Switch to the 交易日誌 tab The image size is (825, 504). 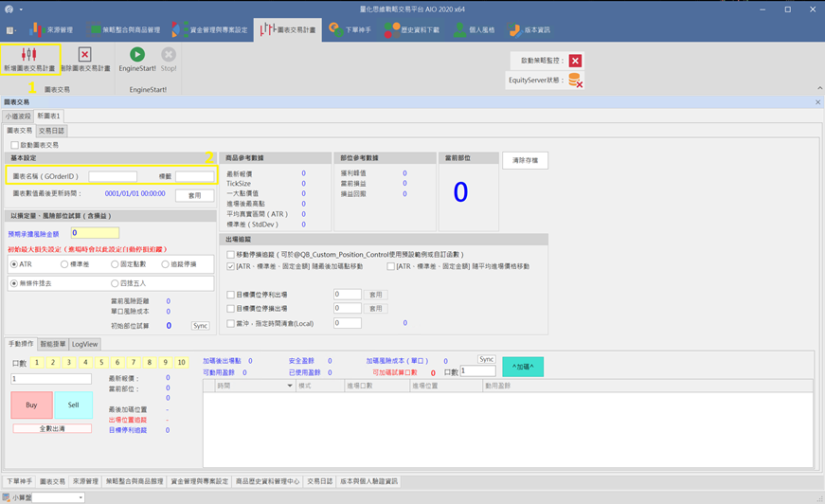[x=51, y=131]
